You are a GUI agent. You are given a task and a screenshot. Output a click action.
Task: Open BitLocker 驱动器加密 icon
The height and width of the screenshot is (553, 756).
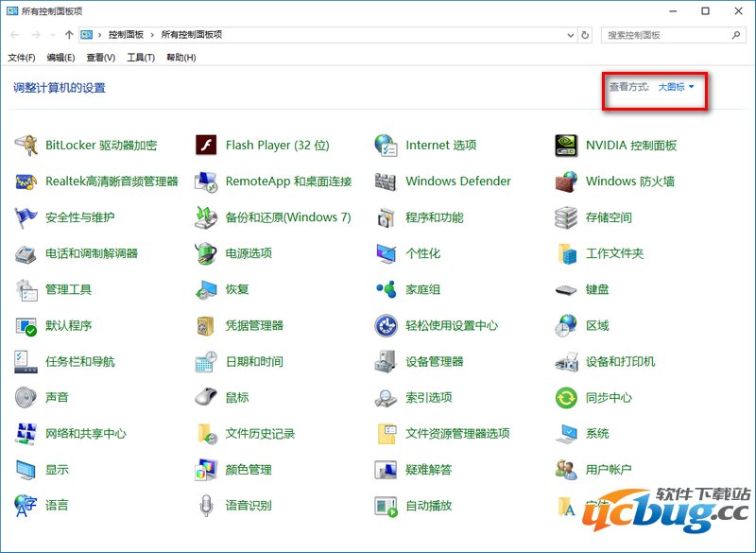pyautogui.click(x=26, y=146)
